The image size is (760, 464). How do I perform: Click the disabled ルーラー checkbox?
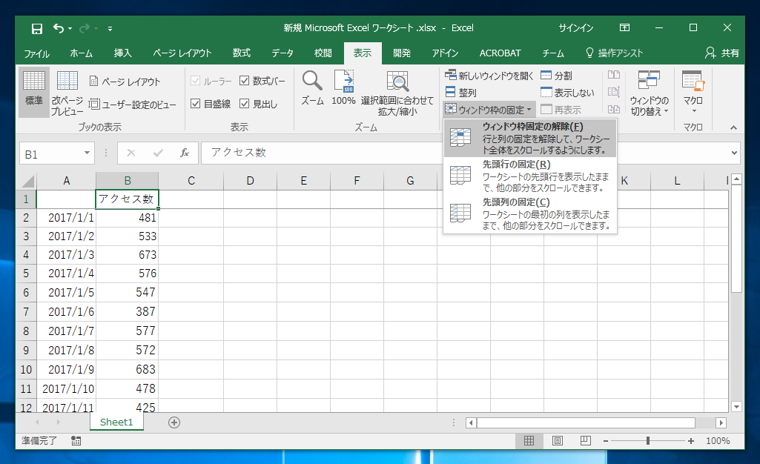coord(195,80)
